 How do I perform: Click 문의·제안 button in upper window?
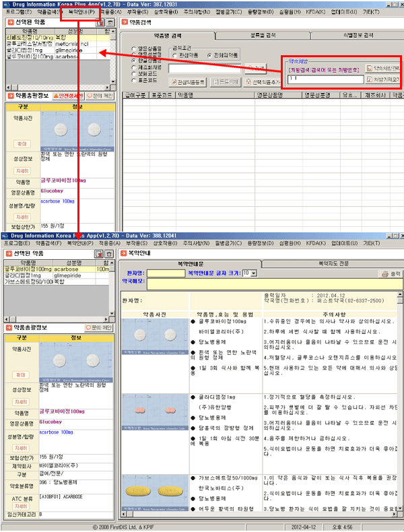coord(100,96)
